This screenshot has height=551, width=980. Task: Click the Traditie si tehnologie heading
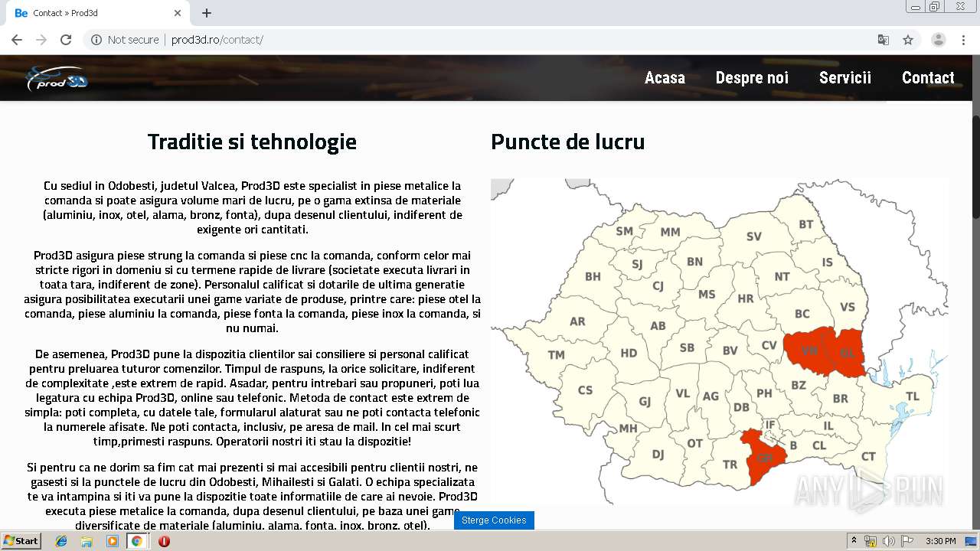tap(252, 142)
